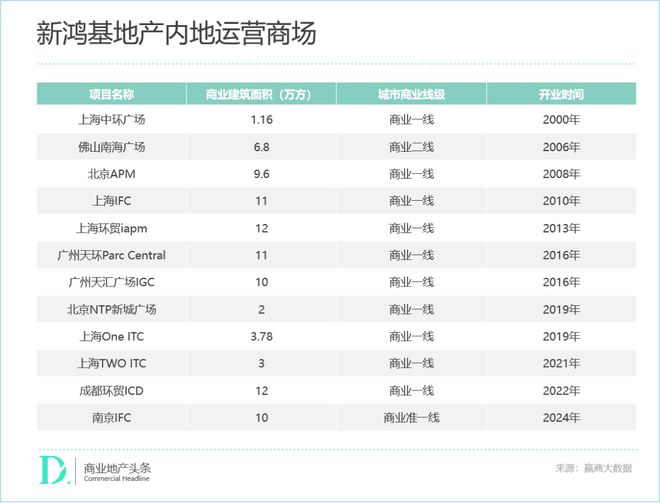660x503 pixels.
Task: Click the 上海环贸iapm project name
Action: (x=112, y=228)
